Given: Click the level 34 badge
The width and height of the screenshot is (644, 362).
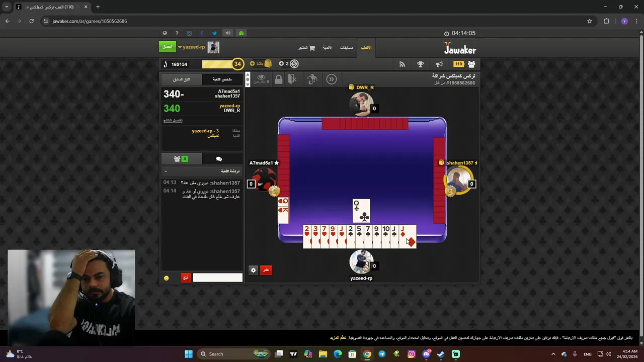Looking at the screenshot, I should point(237,64).
